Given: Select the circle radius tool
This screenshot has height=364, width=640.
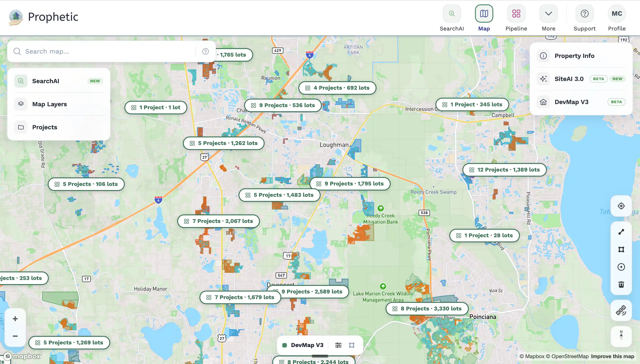Looking at the screenshot, I should [621, 267].
